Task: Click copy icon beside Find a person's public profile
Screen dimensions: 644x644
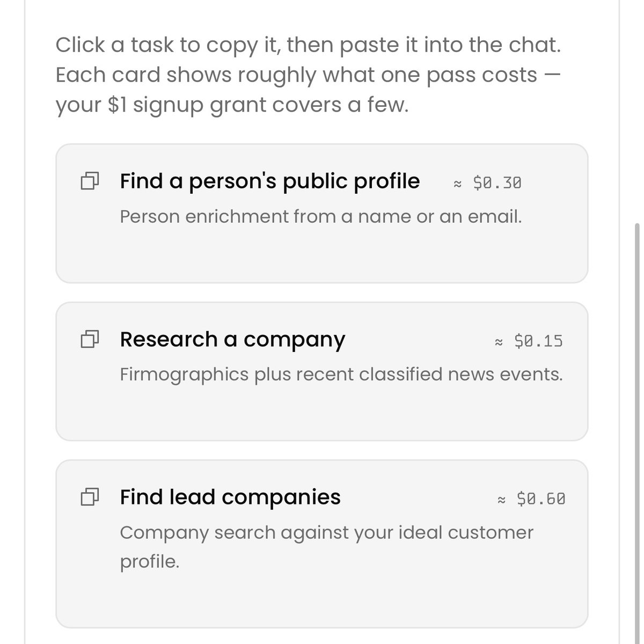Action: coord(90,181)
